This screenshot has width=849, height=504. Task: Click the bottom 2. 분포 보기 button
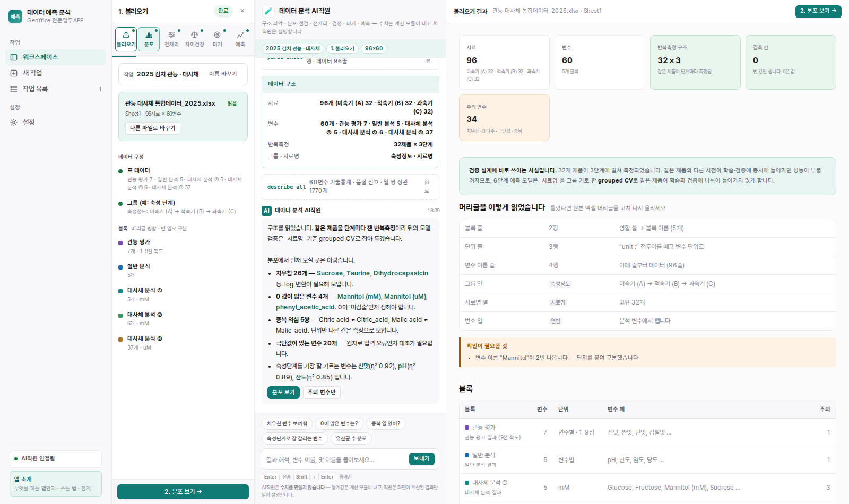coord(183,492)
